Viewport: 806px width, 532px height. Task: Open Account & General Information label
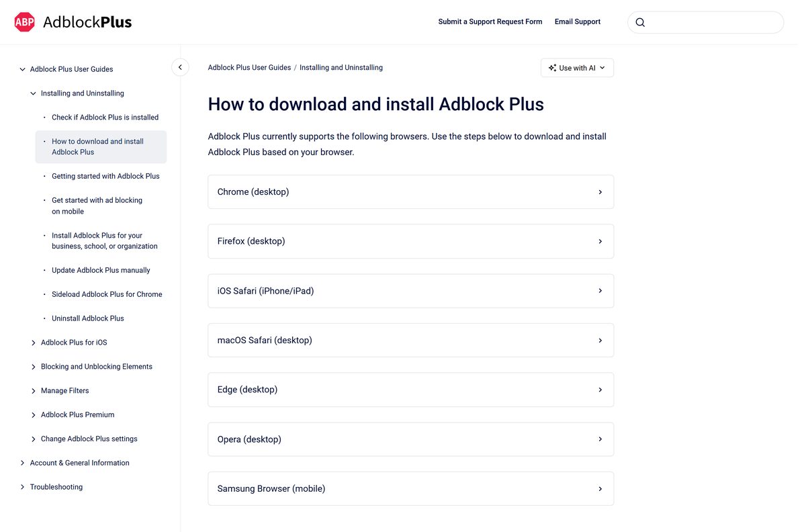coord(79,463)
